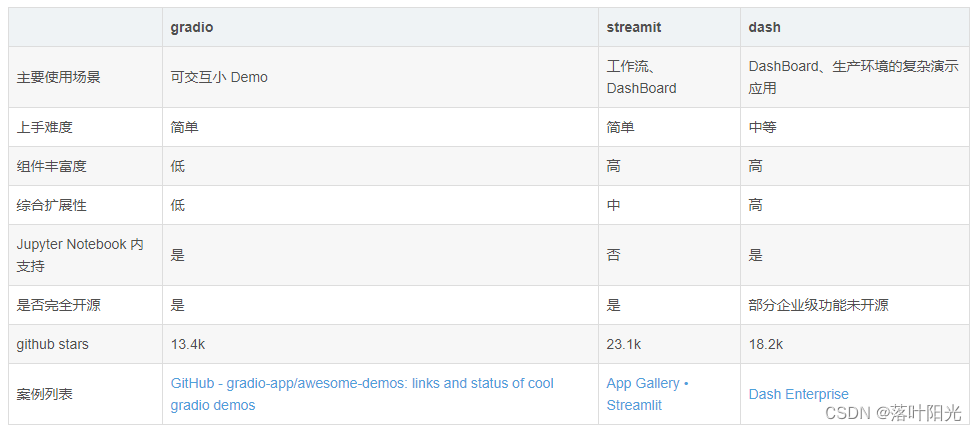Open the App Gallery Streamlit link
This screenshot has height=431, width=977.
pos(647,394)
